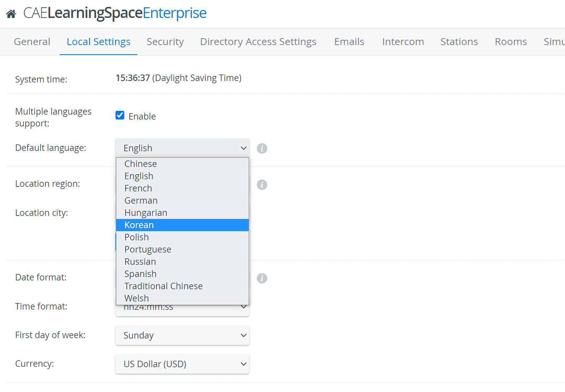Open the Time format dropdown arrow

click(244, 307)
